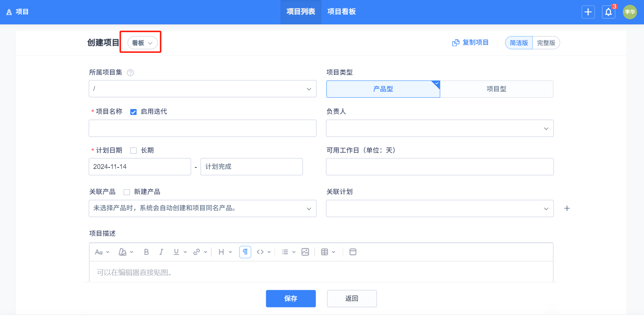Click the insert image icon in editor
Image resolution: width=644 pixels, height=316 pixels.
click(305, 252)
